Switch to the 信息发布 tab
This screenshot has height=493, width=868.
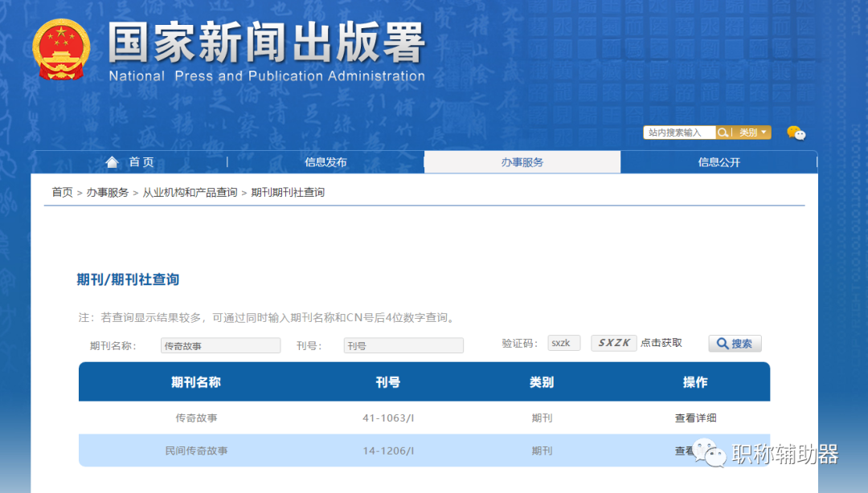coord(327,161)
